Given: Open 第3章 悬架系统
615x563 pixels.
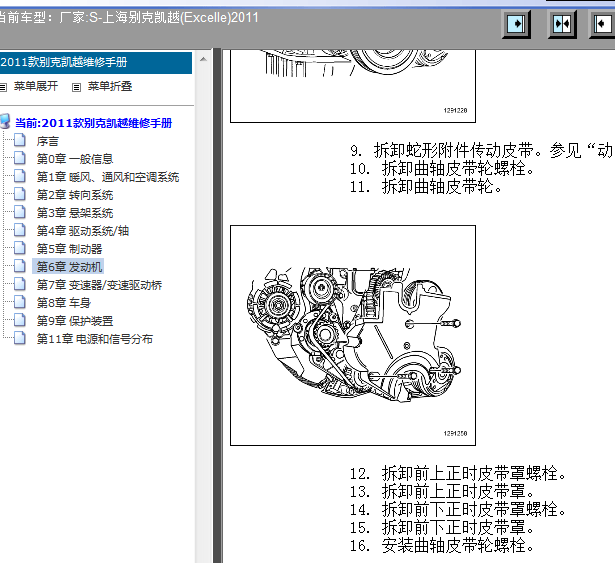Looking at the screenshot, I should [75, 213].
